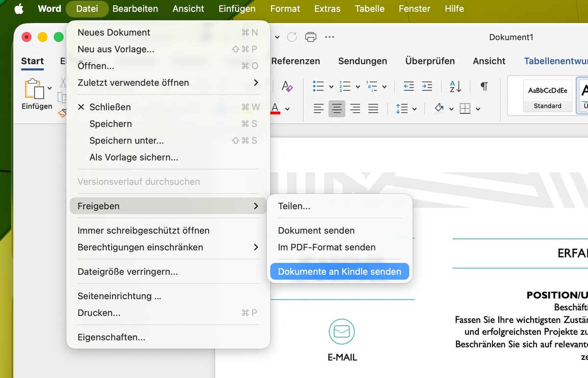This screenshot has width=588, height=378.
Task: Justify text with the justify alignment icon
Action: (x=373, y=109)
